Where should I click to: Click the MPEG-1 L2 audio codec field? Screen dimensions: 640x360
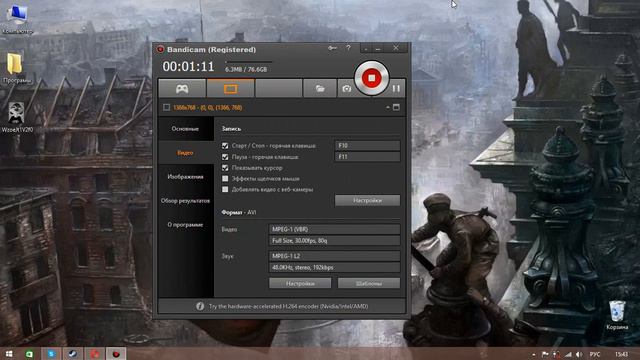coord(334,256)
